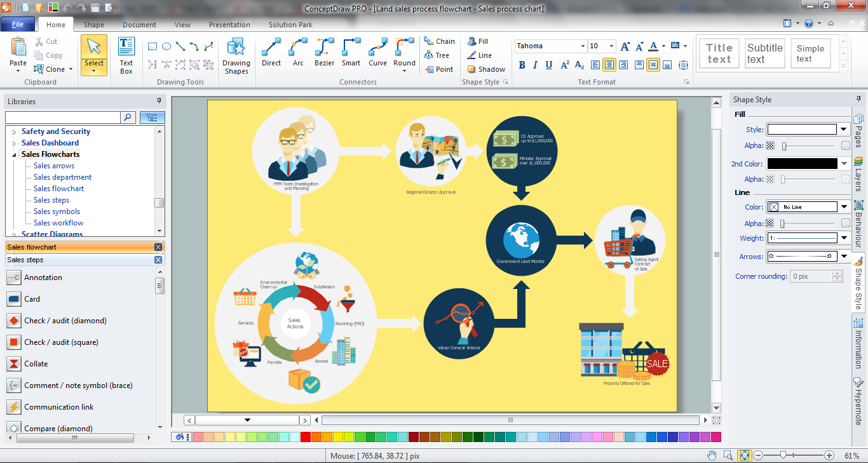The height and width of the screenshot is (463, 868).
Task: Draw an ellipse shape
Action: [x=166, y=46]
